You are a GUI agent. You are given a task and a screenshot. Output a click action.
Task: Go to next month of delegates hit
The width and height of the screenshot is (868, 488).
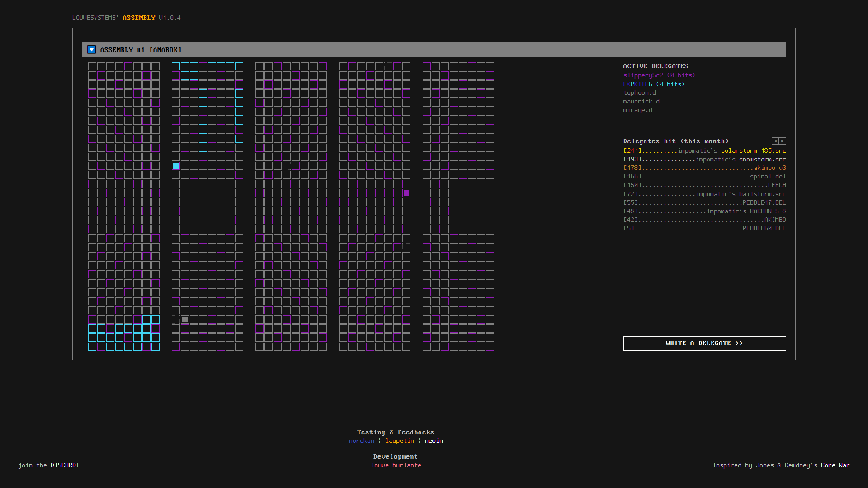coord(783,141)
